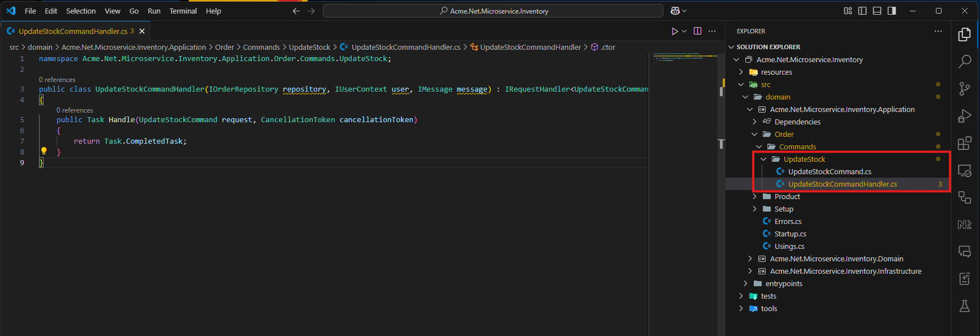The width and height of the screenshot is (980, 336).
Task: Click the Copilot chat icon in the title bar
Action: pyautogui.click(x=675, y=11)
